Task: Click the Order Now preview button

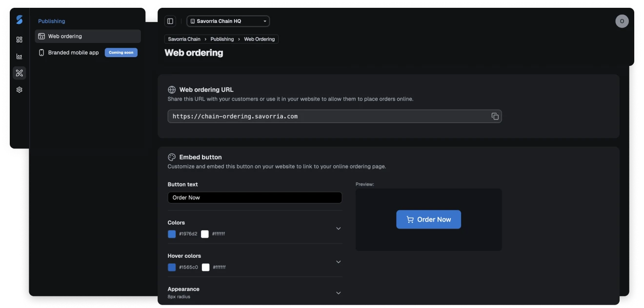Action: click(x=428, y=219)
